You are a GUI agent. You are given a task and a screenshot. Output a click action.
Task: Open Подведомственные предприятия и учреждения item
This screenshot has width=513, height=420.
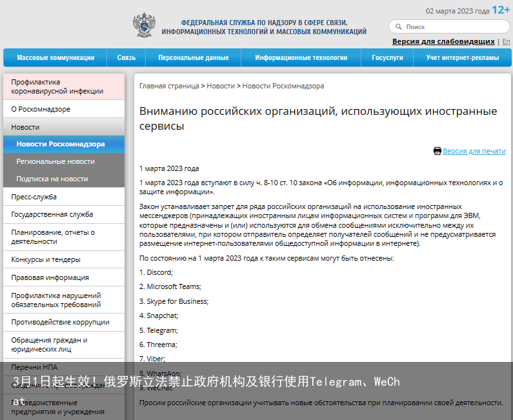64,407
